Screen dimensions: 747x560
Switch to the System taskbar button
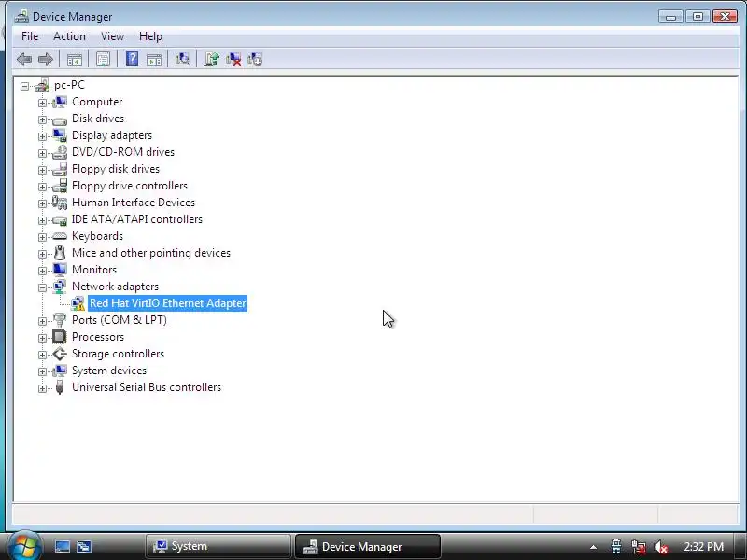click(x=218, y=546)
